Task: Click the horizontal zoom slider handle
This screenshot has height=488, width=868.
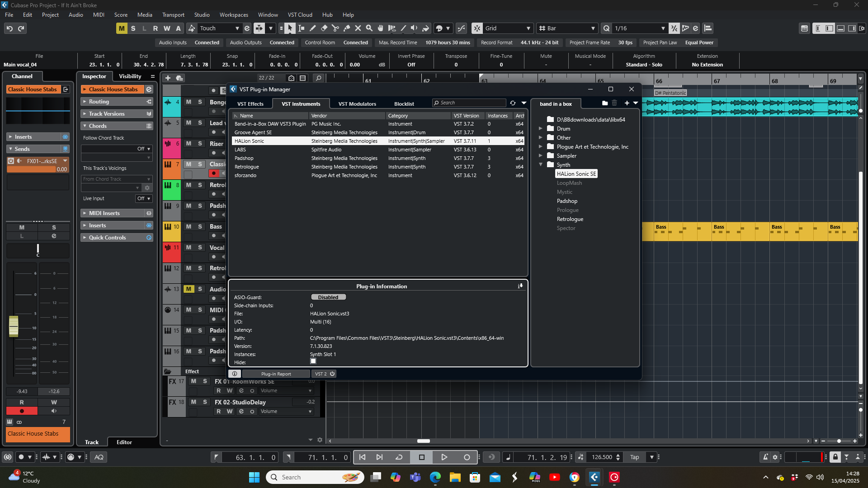Action: pos(839,441)
